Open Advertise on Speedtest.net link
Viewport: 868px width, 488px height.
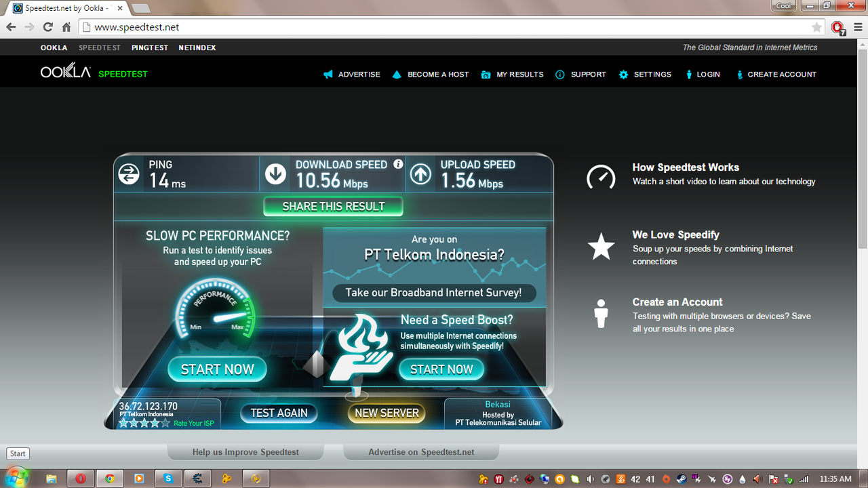421,452
